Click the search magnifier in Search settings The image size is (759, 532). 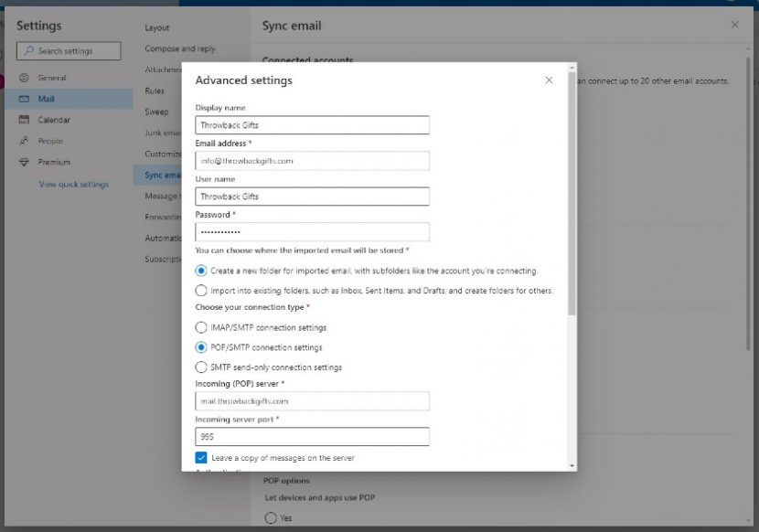tap(29, 51)
